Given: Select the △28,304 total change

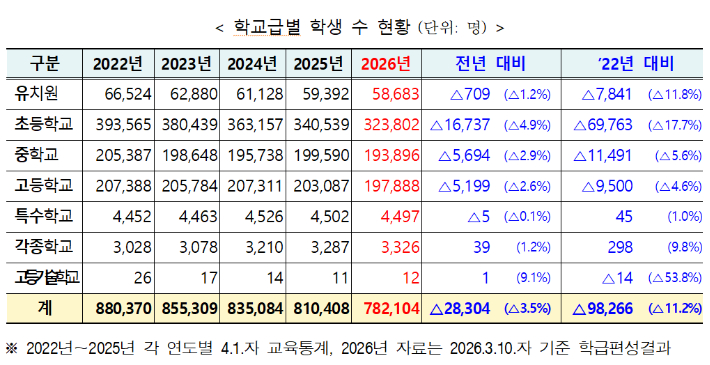Looking at the screenshot, I should pos(460,309).
